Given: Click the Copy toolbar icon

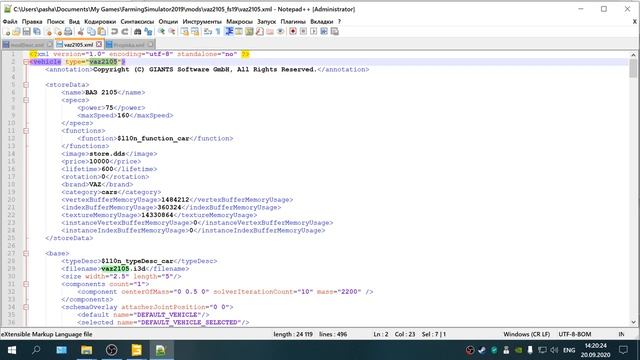Looking at the screenshot, I should pyautogui.click(x=91, y=31).
